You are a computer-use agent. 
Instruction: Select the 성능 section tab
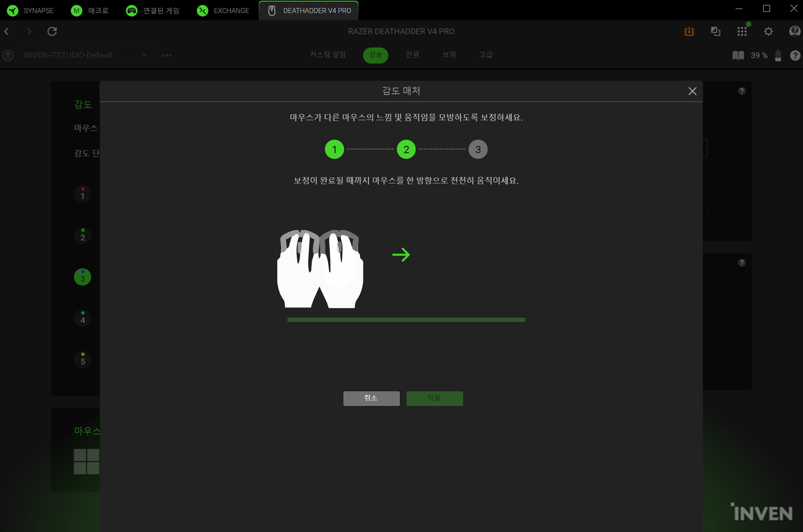375,55
